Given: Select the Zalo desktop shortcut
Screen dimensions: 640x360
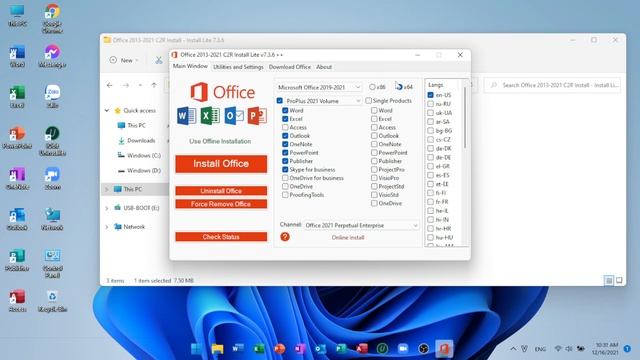Looking at the screenshot, I should pyautogui.click(x=52, y=97).
